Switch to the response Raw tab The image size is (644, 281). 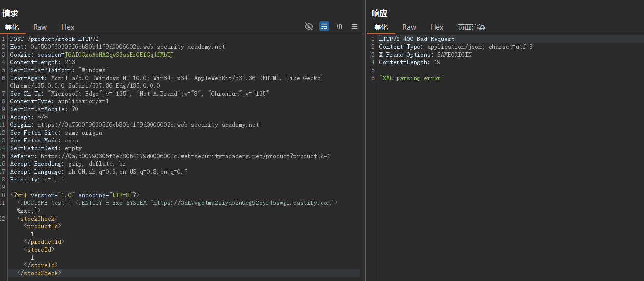pos(409,27)
